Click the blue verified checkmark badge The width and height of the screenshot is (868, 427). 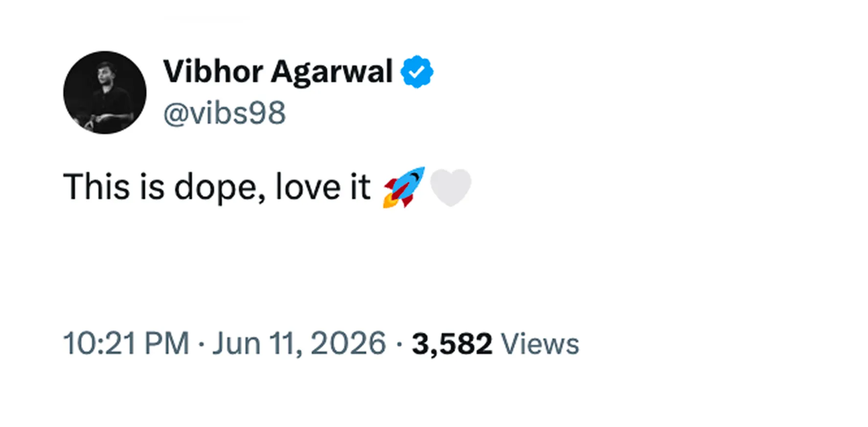point(417,72)
